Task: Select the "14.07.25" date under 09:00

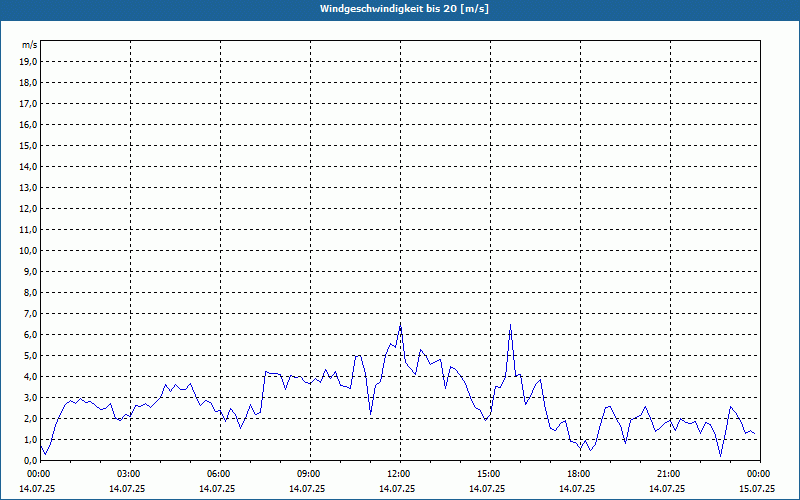Action: 307,488
